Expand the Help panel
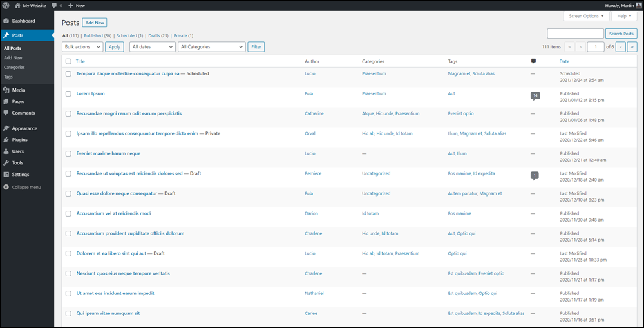This screenshot has width=644, height=328. [x=624, y=16]
